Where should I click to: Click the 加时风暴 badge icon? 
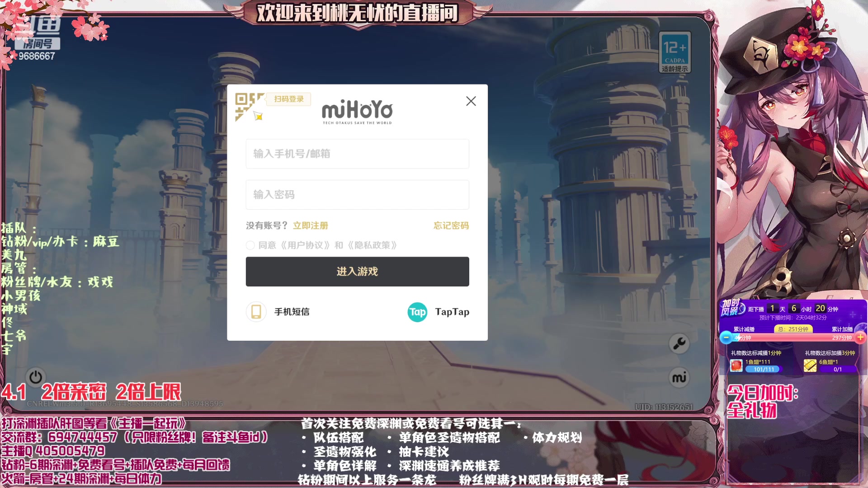[732, 308]
